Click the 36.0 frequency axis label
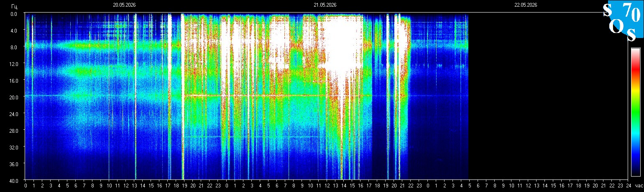 coord(13,164)
